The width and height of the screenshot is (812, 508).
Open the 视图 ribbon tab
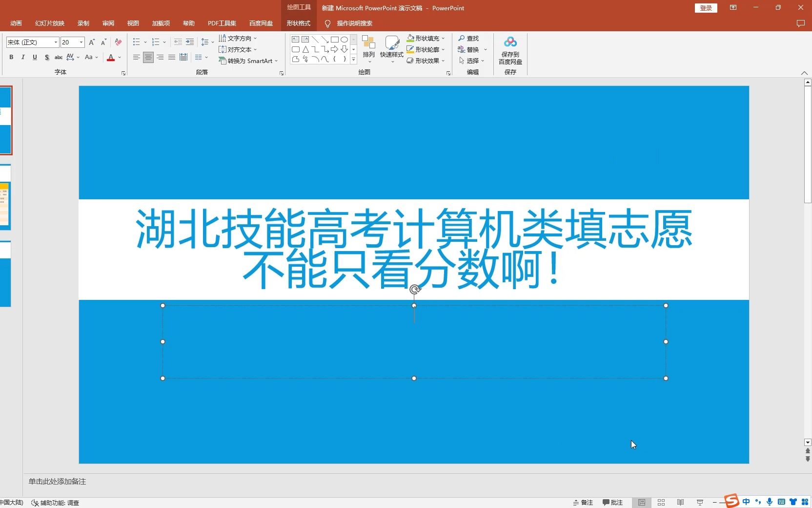click(133, 23)
